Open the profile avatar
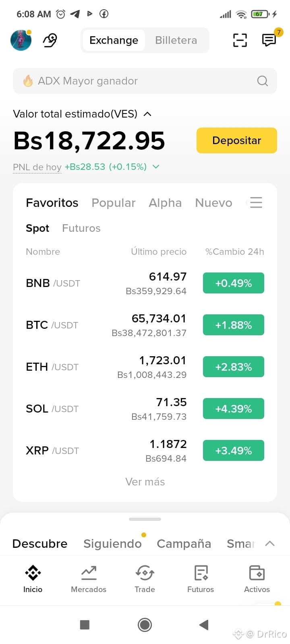 (21, 40)
